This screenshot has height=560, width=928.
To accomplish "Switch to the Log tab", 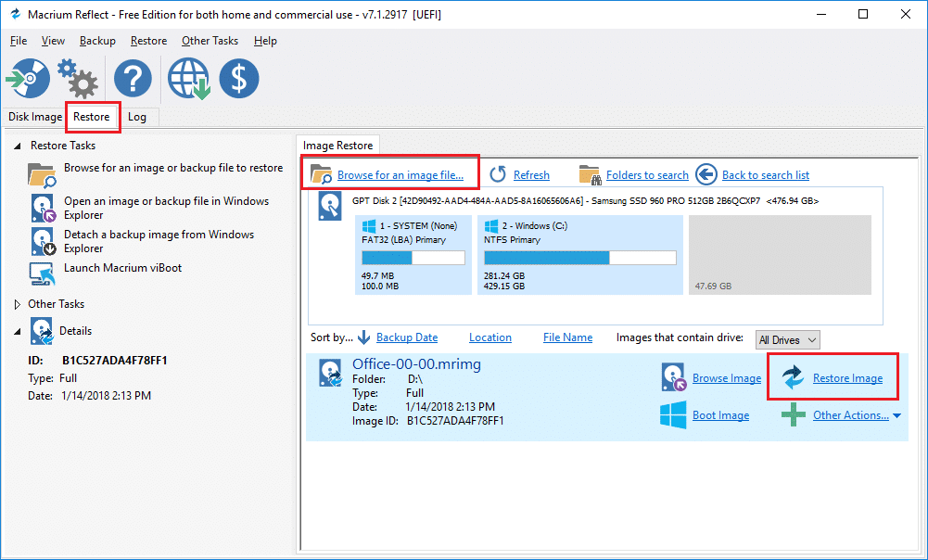I will (137, 117).
